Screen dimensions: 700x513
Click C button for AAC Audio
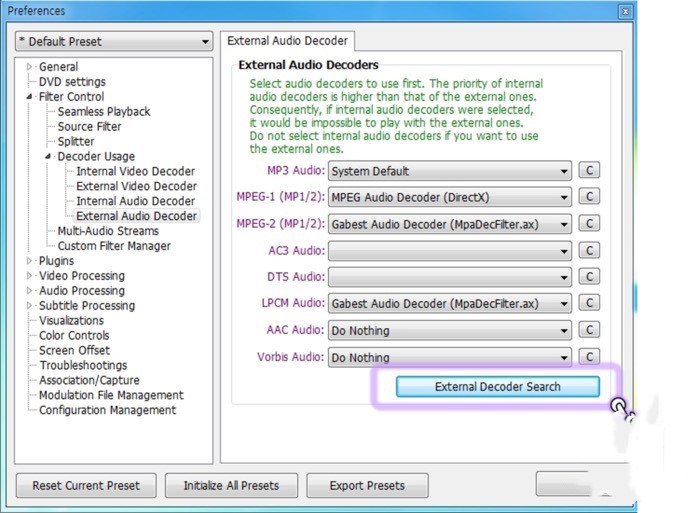point(589,329)
